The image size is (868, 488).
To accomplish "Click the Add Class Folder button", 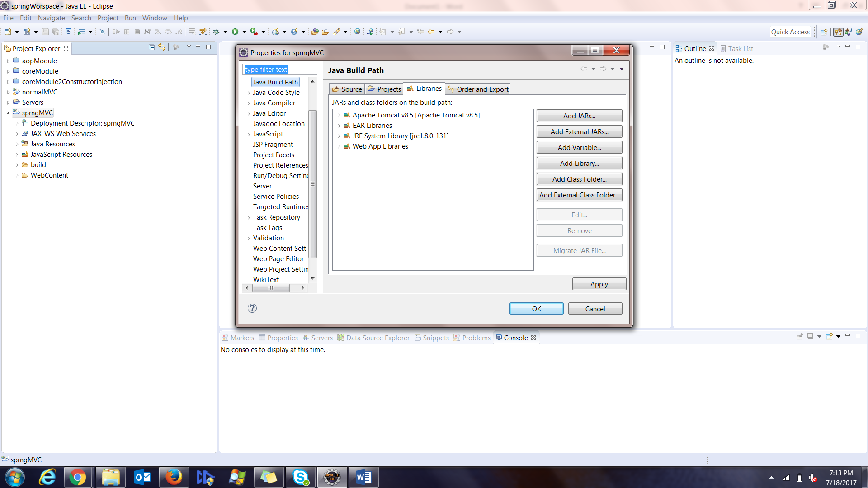I will coord(579,179).
